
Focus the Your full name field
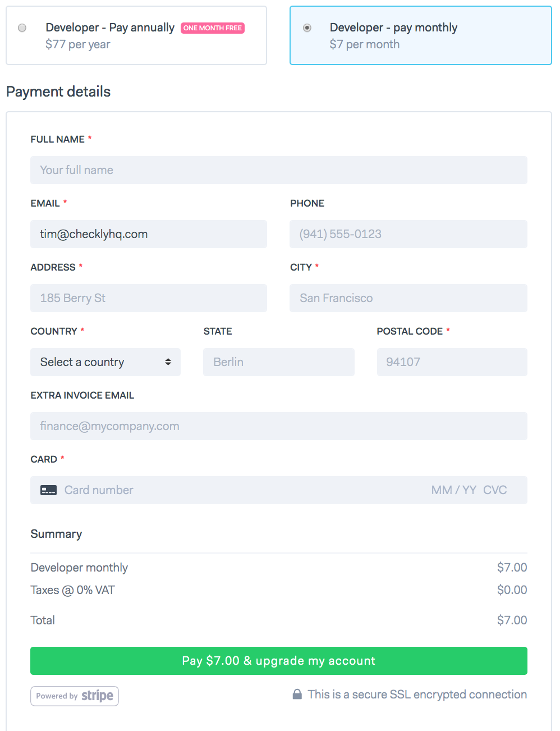[278, 170]
